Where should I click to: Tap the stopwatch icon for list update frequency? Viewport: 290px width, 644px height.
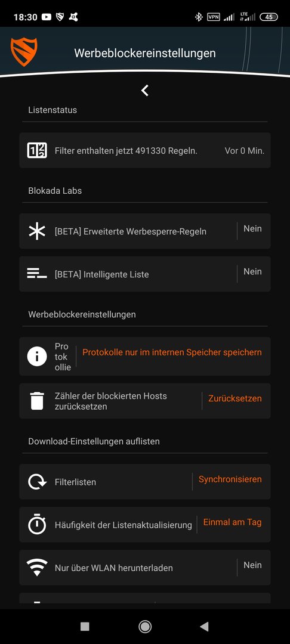37,524
